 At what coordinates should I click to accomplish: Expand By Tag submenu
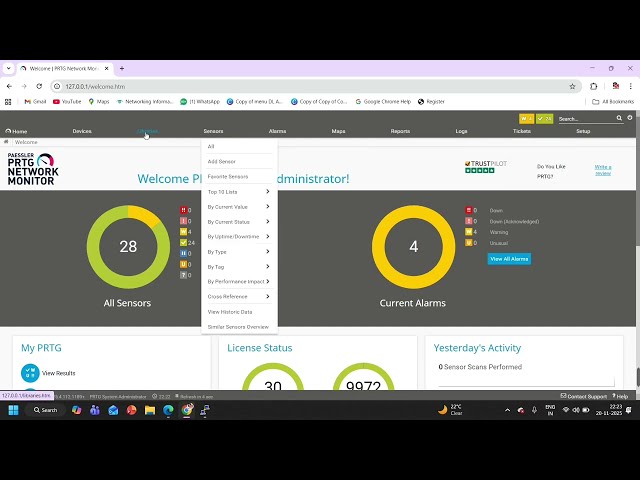click(239, 267)
